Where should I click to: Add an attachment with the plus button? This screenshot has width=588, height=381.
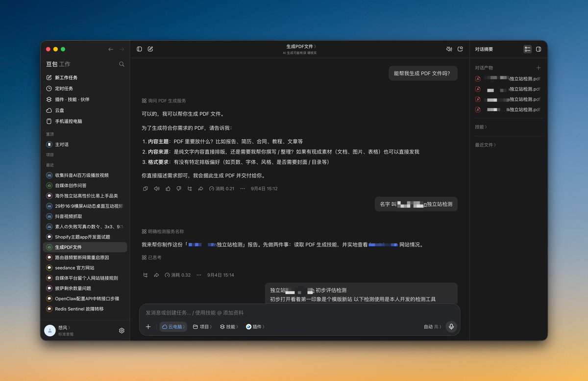[148, 327]
